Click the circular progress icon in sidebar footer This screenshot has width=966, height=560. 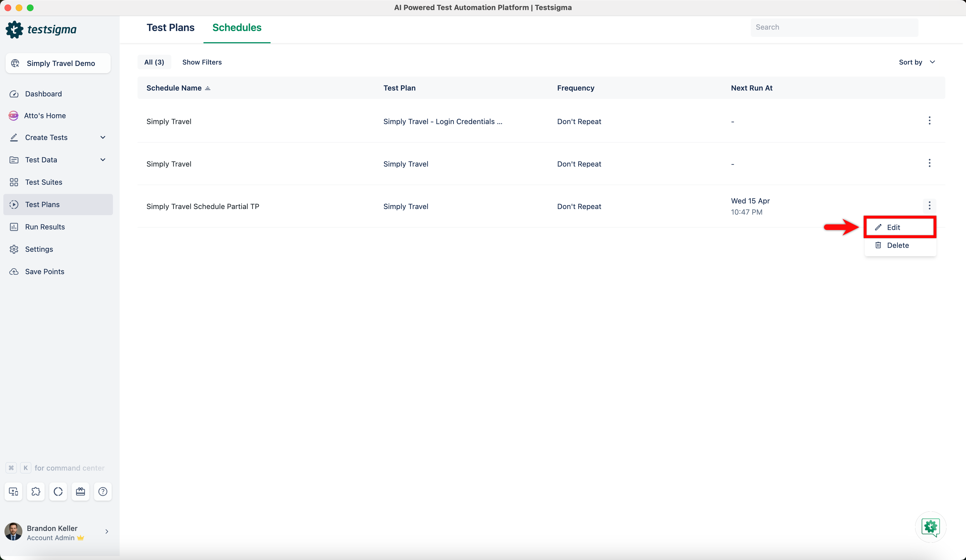(58, 491)
